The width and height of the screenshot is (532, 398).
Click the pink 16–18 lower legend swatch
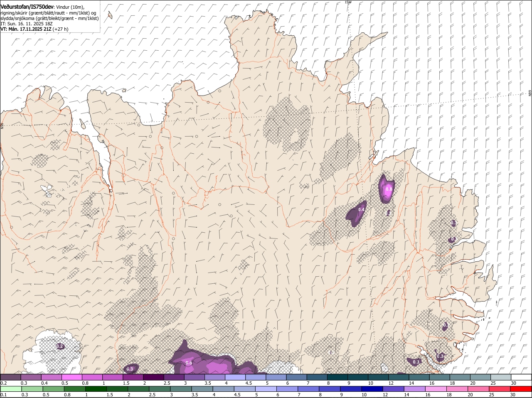pos(436,389)
